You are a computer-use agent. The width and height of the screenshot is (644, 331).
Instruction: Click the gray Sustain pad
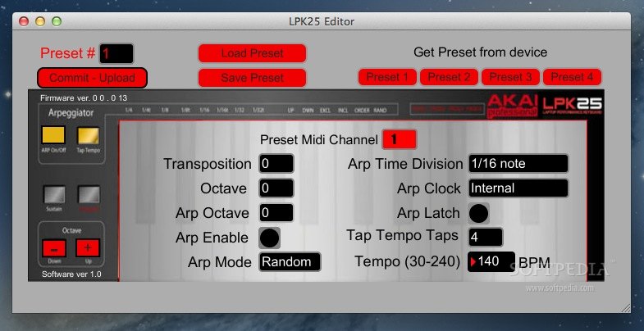54,195
